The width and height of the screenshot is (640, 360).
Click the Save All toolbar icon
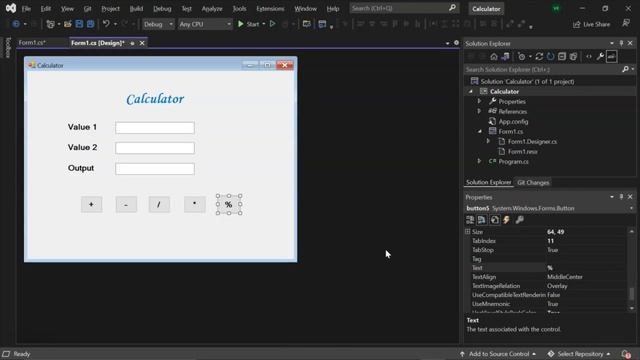pos(91,24)
